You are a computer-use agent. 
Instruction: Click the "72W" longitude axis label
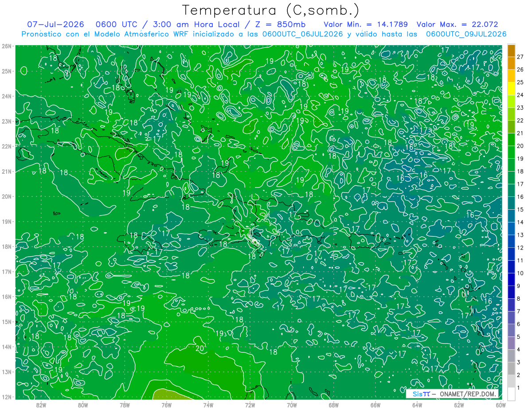click(x=250, y=405)
